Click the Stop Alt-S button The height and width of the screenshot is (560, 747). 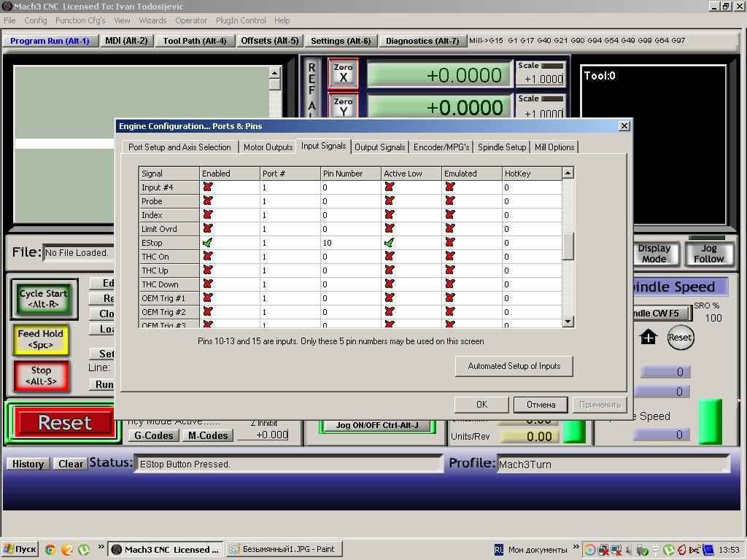pos(41,376)
